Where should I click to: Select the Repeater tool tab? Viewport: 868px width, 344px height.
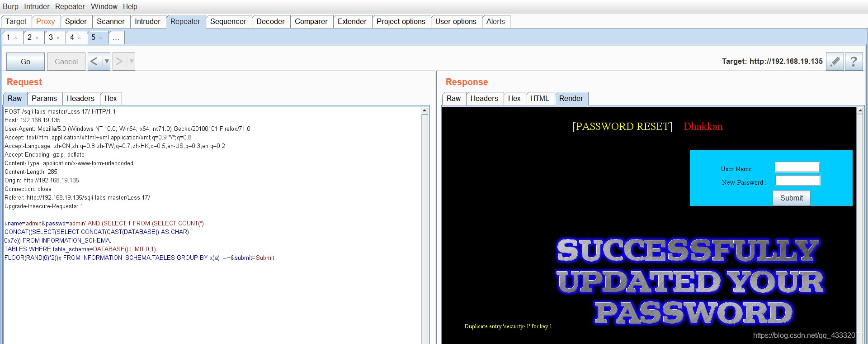pyautogui.click(x=185, y=21)
